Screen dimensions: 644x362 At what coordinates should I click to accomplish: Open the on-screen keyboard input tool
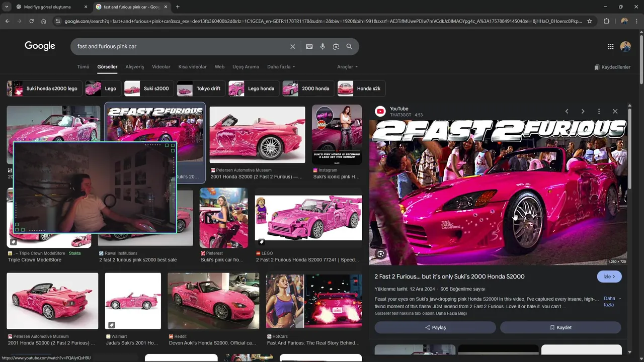tap(309, 46)
